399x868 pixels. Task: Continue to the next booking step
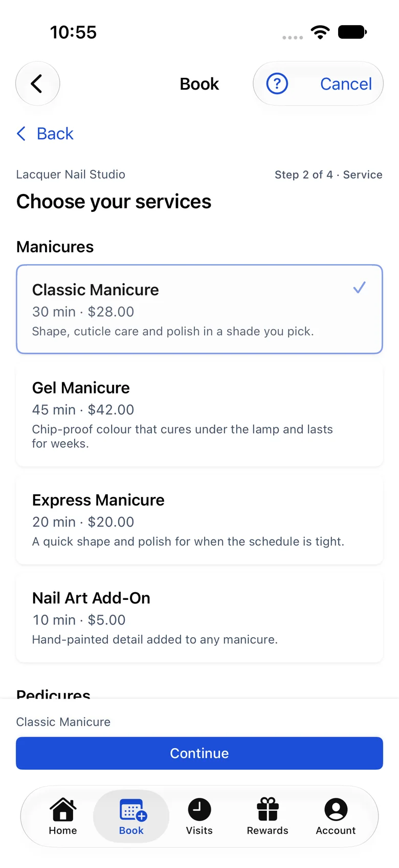pyautogui.click(x=199, y=753)
